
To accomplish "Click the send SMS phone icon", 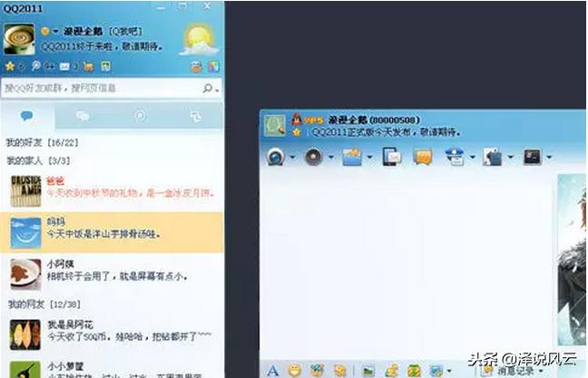I will (x=391, y=157).
